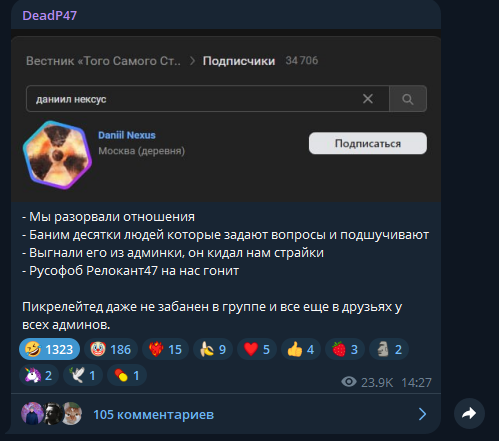Open the DeadP47 channel name
Image resolution: width=499 pixels, height=441 pixels.
(50, 15)
